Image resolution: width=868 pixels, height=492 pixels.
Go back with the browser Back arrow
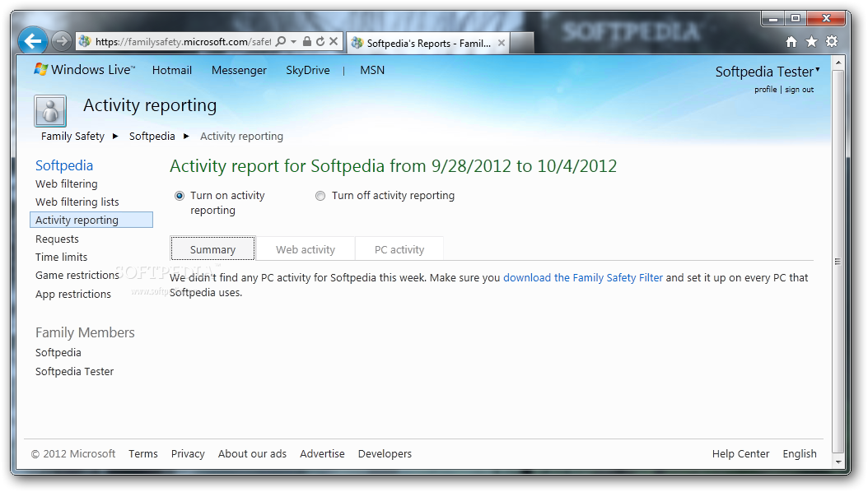33,41
